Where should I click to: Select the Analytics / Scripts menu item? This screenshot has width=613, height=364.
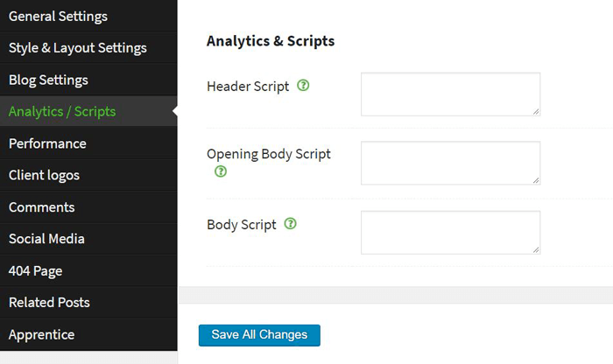pyautogui.click(x=88, y=111)
